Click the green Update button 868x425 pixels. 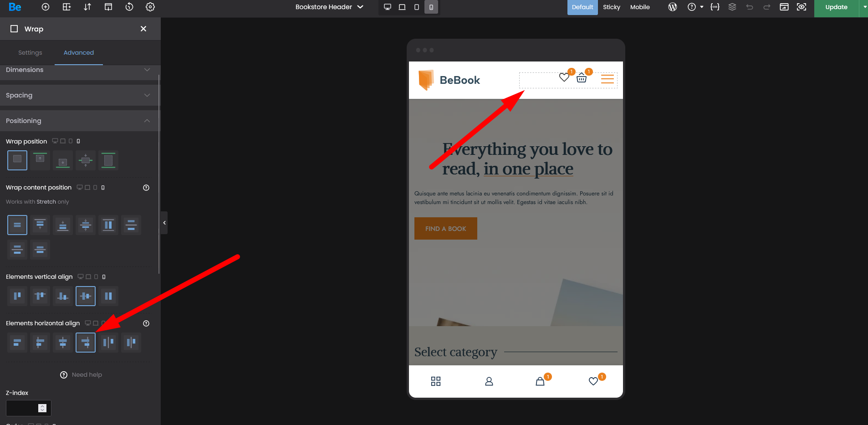pos(836,7)
